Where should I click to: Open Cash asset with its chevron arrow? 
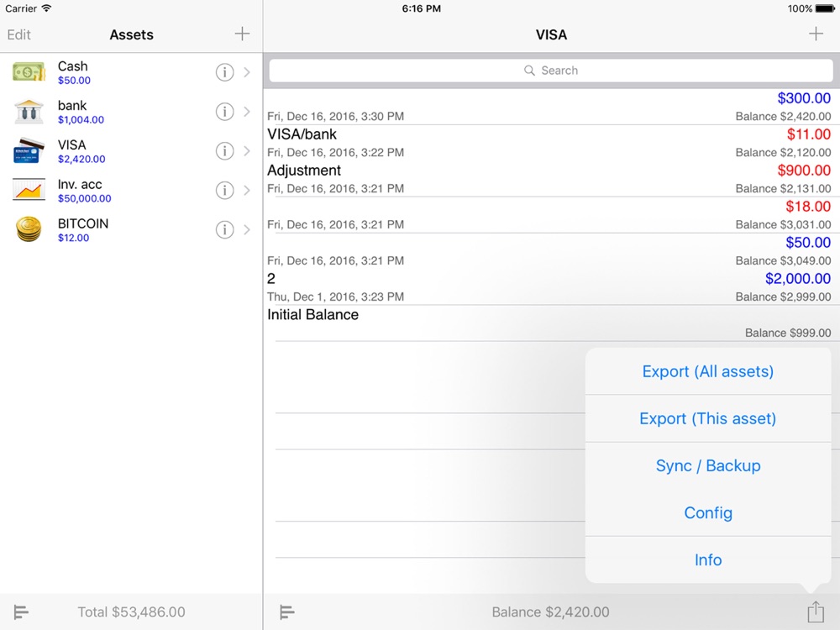pyautogui.click(x=247, y=72)
